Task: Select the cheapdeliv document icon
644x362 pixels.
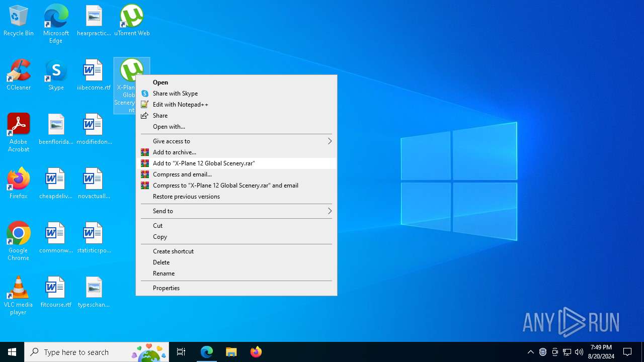Action: pyautogui.click(x=56, y=184)
